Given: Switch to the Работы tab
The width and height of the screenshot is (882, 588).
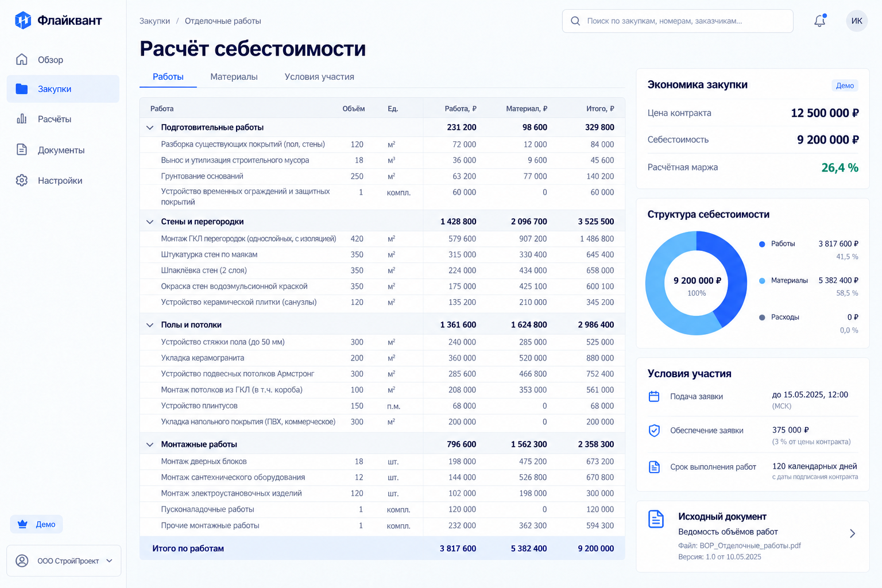Looking at the screenshot, I should [x=168, y=77].
